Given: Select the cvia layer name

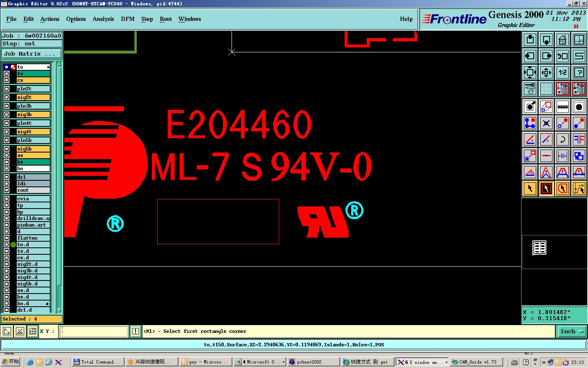Looking at the screenshot, I should [x=33, y=199].
